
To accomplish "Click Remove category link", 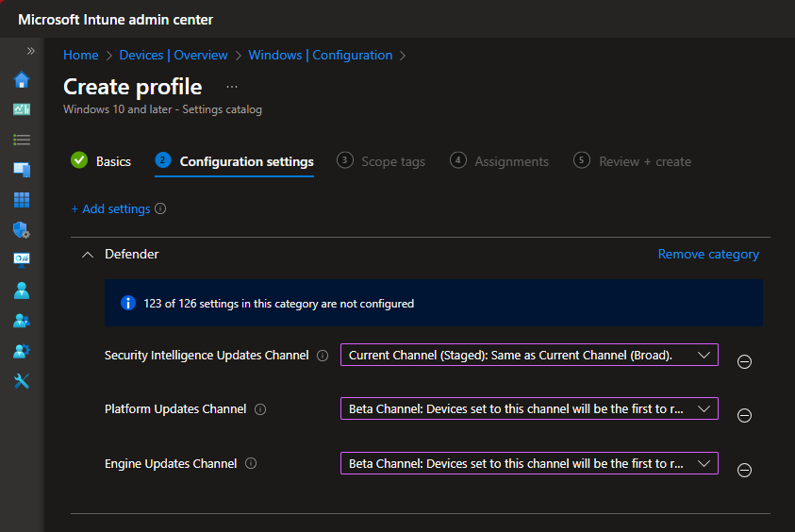I will (708, 254).
